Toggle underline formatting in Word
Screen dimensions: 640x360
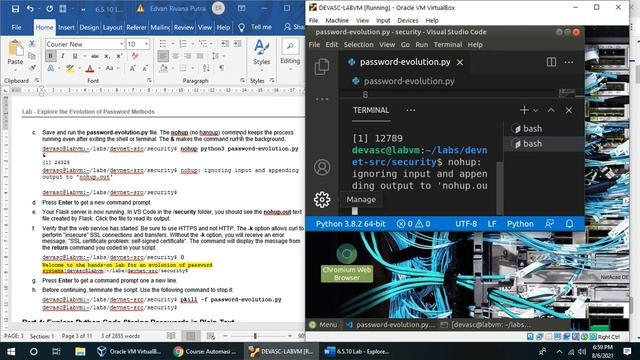point(75,56)
